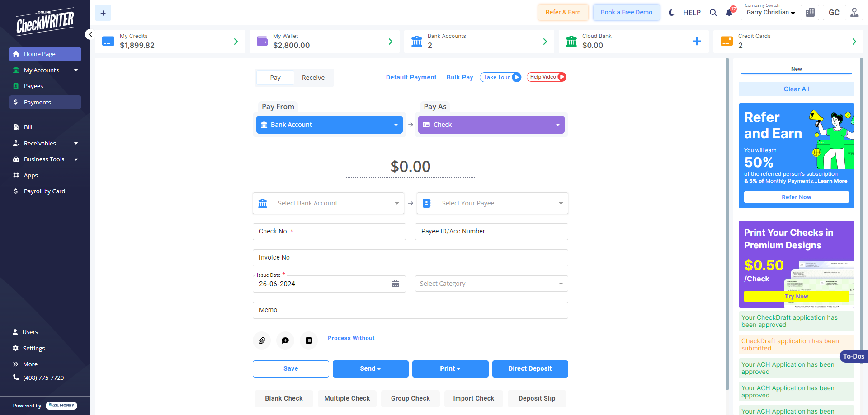Add Cloud Bank with plus icon

(697, 42)
